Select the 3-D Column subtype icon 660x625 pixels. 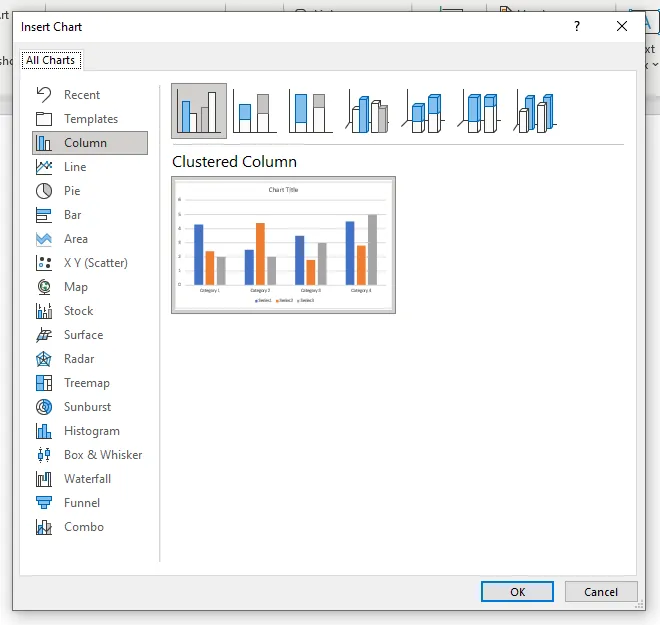(x=537, y=111)
